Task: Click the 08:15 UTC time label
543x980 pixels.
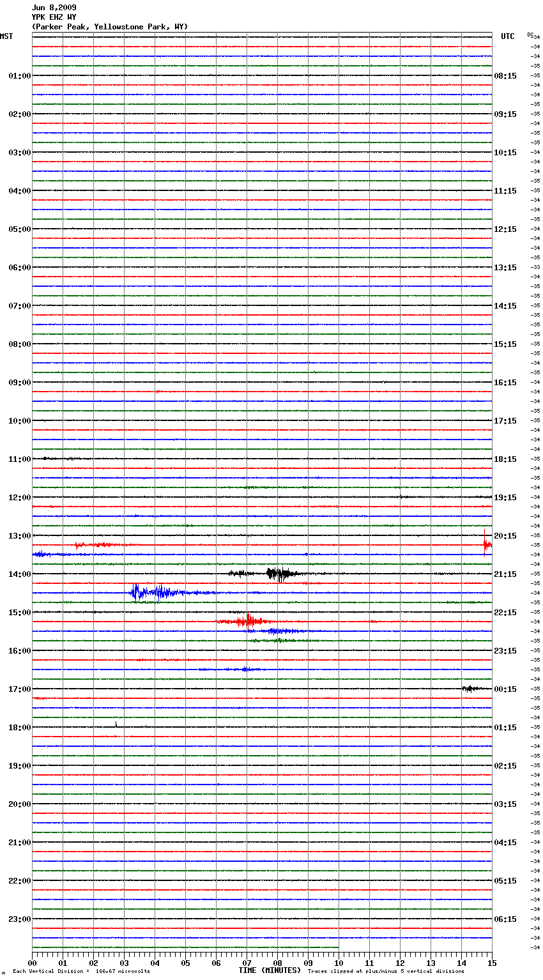Action: click(505, 76)
